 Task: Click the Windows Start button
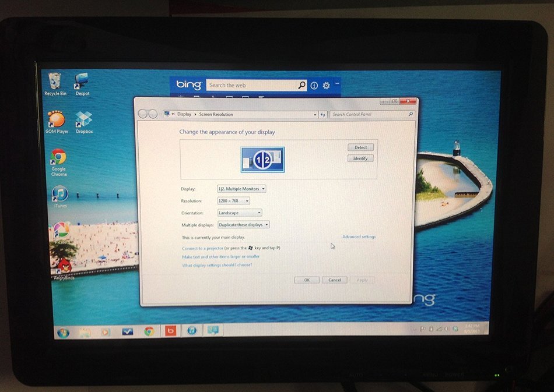[64, 333]
